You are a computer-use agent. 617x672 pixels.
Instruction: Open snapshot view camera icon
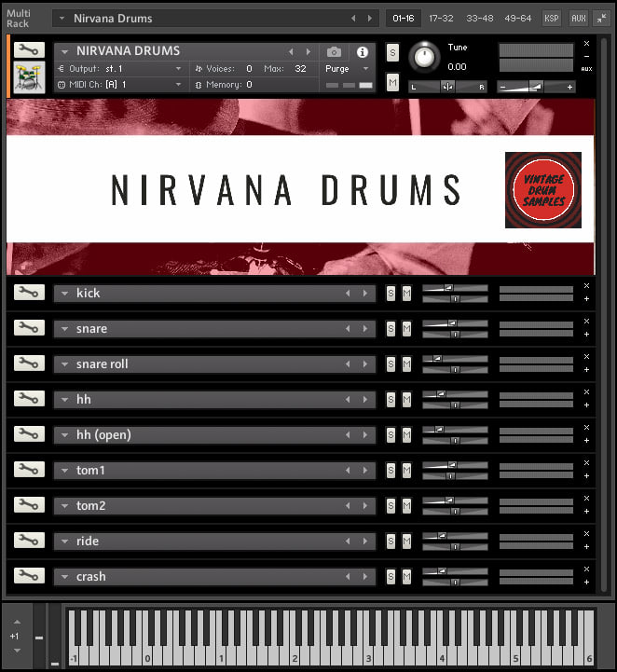click(335, 52)
